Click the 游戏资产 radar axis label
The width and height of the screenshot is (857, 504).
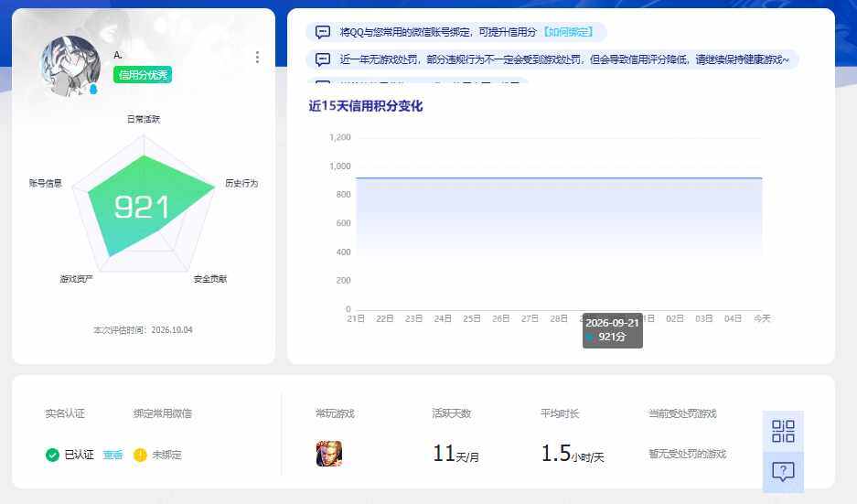[77, 279]
